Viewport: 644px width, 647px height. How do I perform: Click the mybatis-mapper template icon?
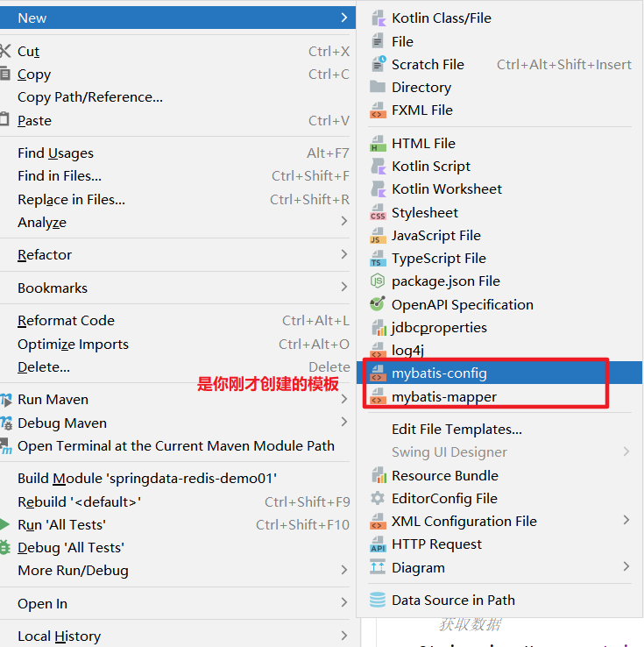(x=378, y=396)
